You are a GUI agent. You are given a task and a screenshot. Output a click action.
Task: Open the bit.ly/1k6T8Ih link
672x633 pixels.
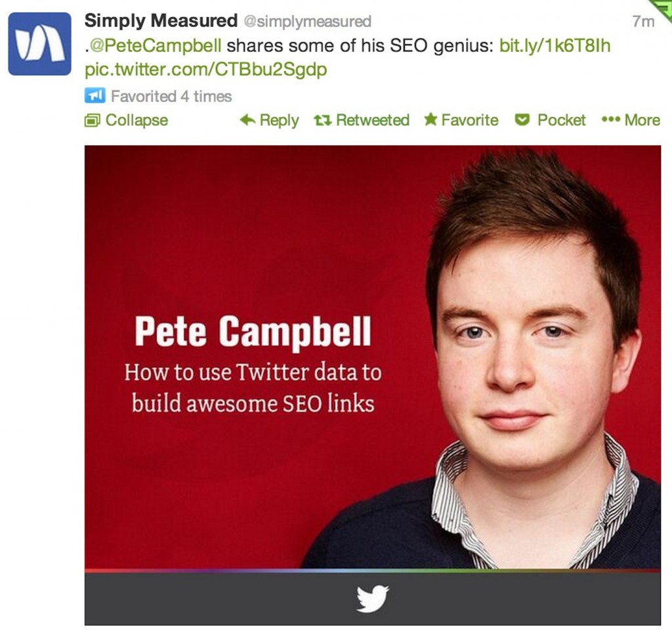point(555,45)
